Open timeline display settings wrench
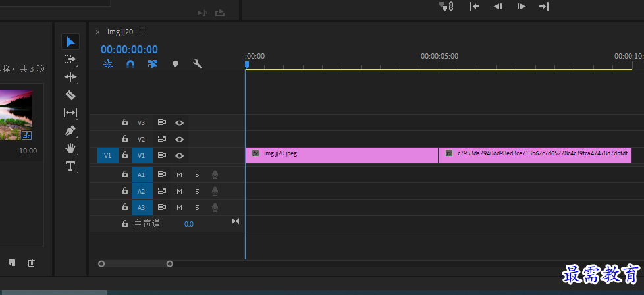 click(198, 64)
